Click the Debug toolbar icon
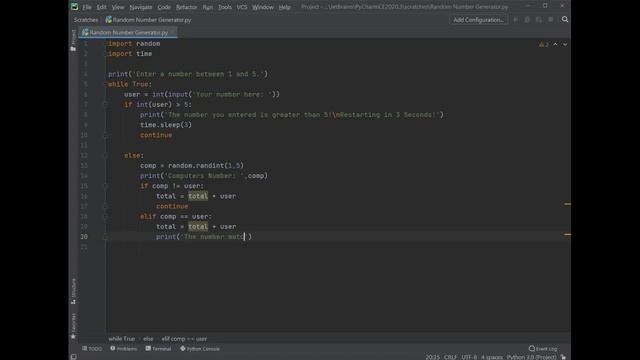This screenshot has width=640, height=360. tap(527, 20)
